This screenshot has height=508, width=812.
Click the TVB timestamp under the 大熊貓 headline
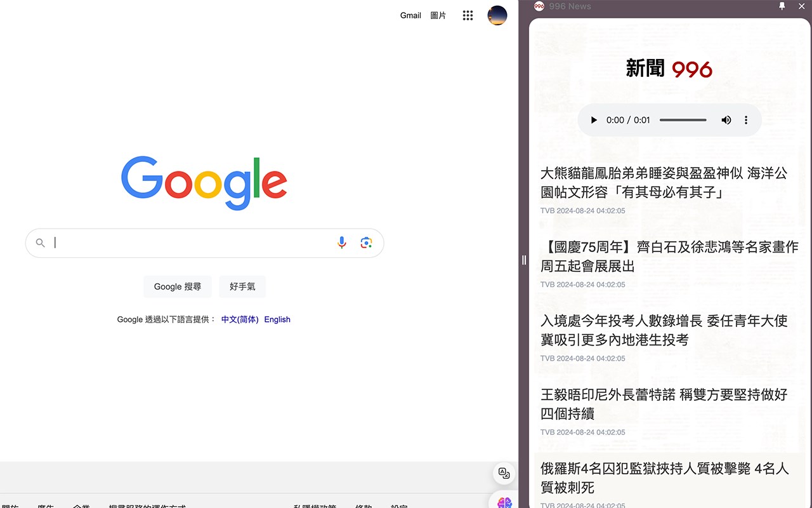click(582, 211)
